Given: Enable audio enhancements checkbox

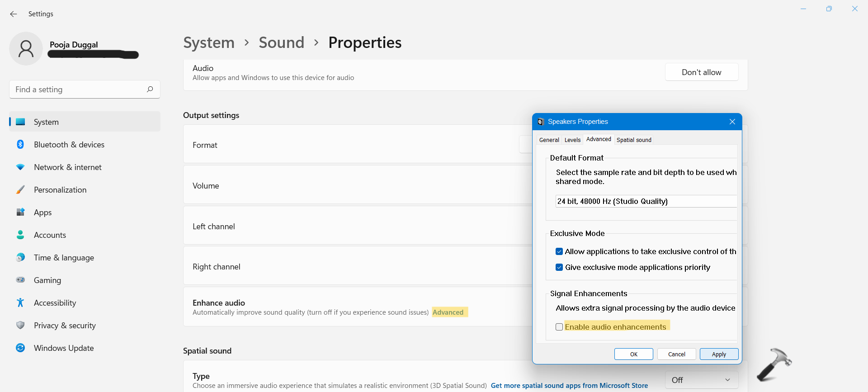Looking at the screenshot, I should point(559,327).
